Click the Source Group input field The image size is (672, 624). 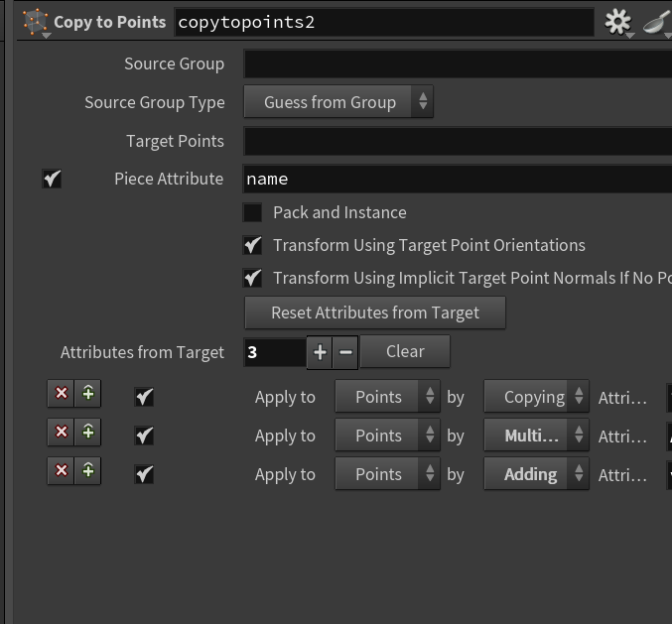point(458,63)
